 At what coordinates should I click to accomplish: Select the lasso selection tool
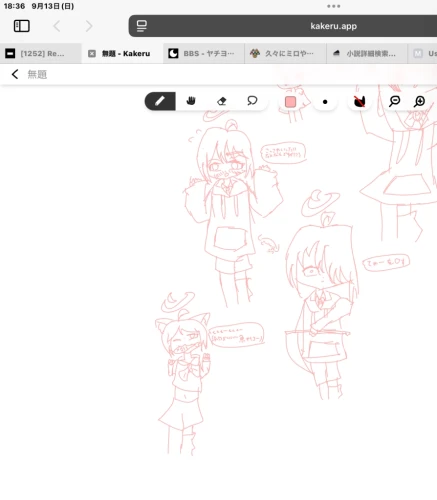point(252,101)
